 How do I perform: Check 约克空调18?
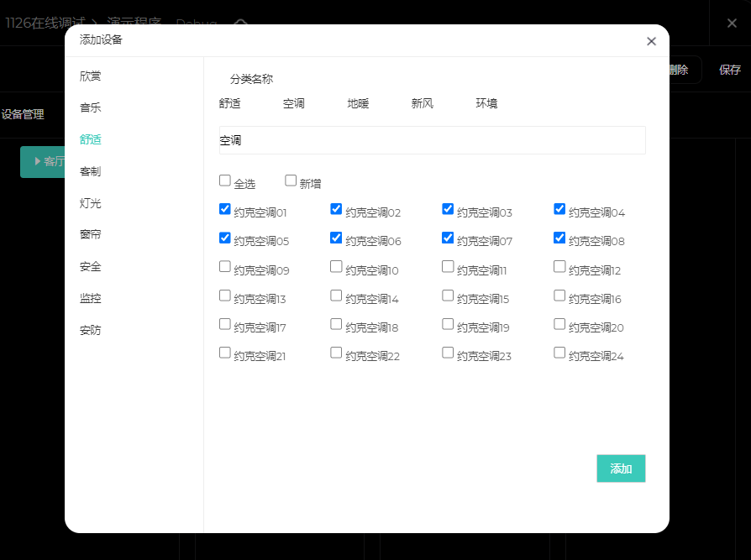click(x=336, y=325)
